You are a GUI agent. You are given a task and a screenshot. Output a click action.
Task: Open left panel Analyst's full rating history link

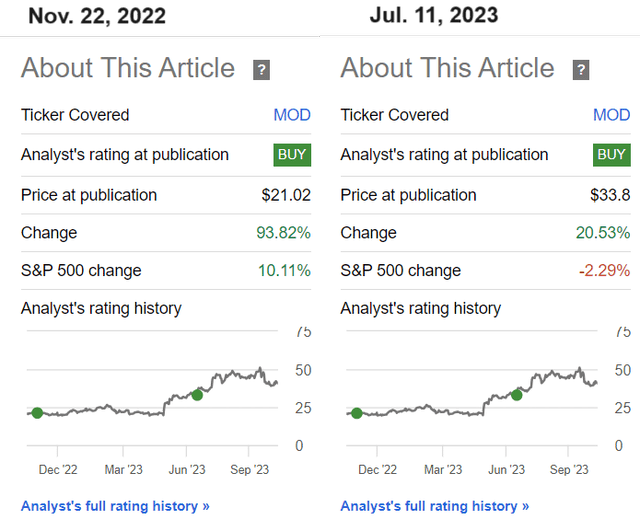pyautogui.click(x=115, y=506)
